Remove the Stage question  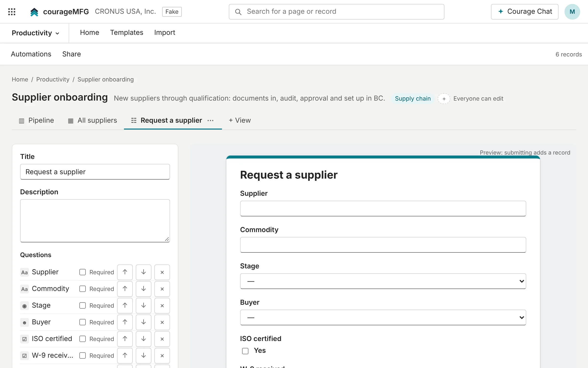tap(162, 305)
